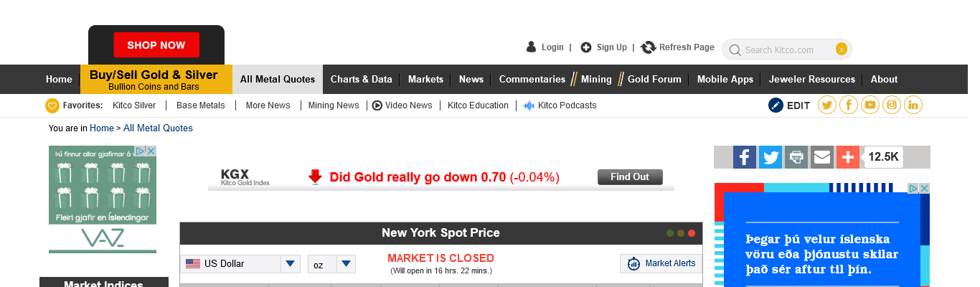
Task: Click the print icon in share bar
Action: click(x=796, y=157)
